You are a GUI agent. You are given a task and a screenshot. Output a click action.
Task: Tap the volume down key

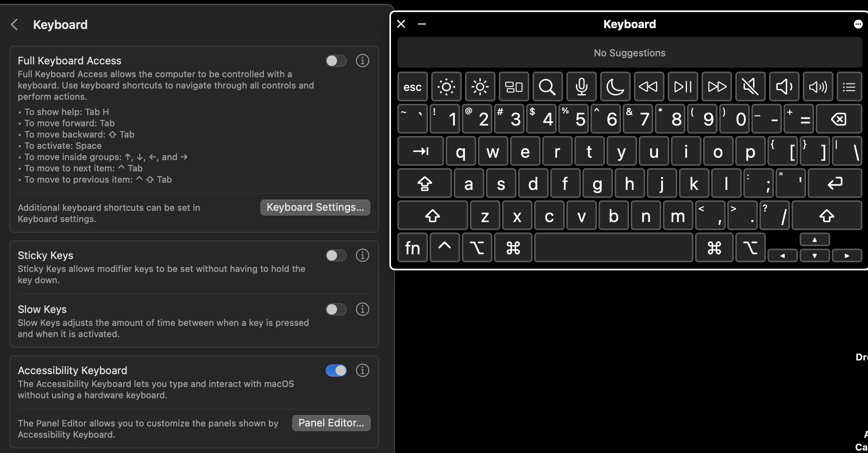point(784,86)
